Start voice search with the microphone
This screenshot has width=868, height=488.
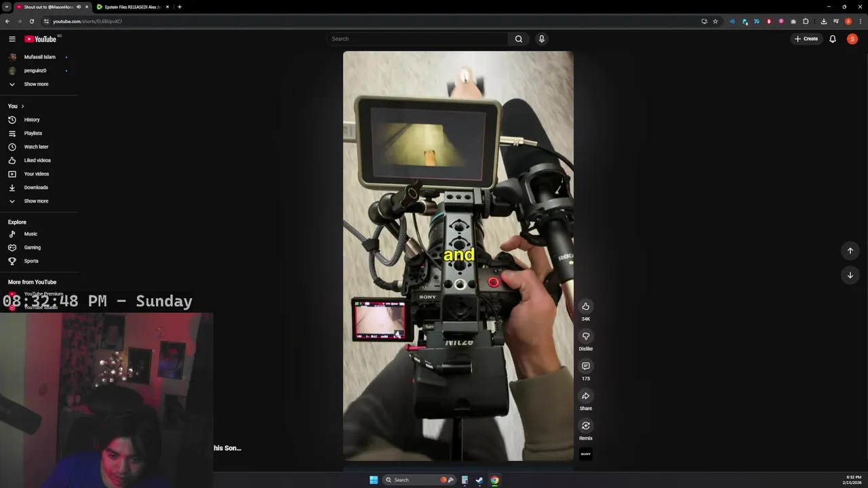542,39
